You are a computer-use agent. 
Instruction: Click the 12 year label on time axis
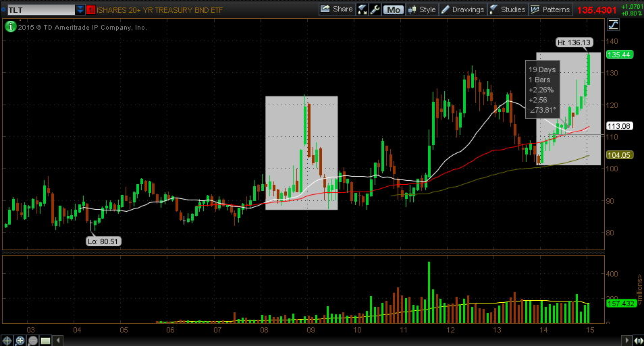pos(450,330)
